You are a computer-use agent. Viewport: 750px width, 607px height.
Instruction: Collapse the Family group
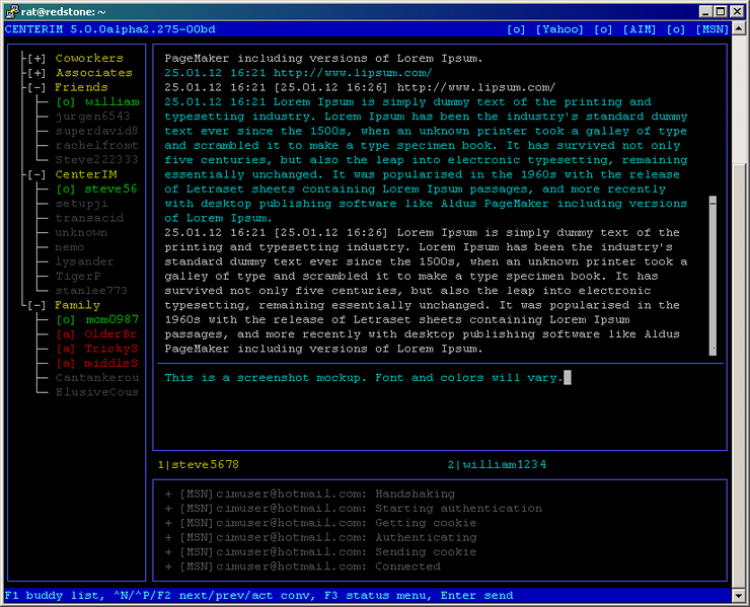tap(36, 305)
